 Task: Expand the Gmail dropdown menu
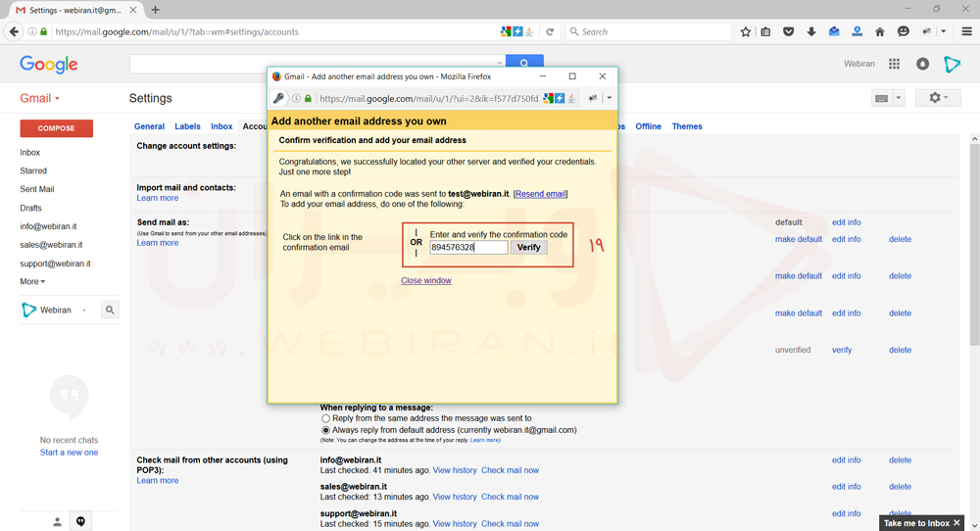tap(40, 98)
